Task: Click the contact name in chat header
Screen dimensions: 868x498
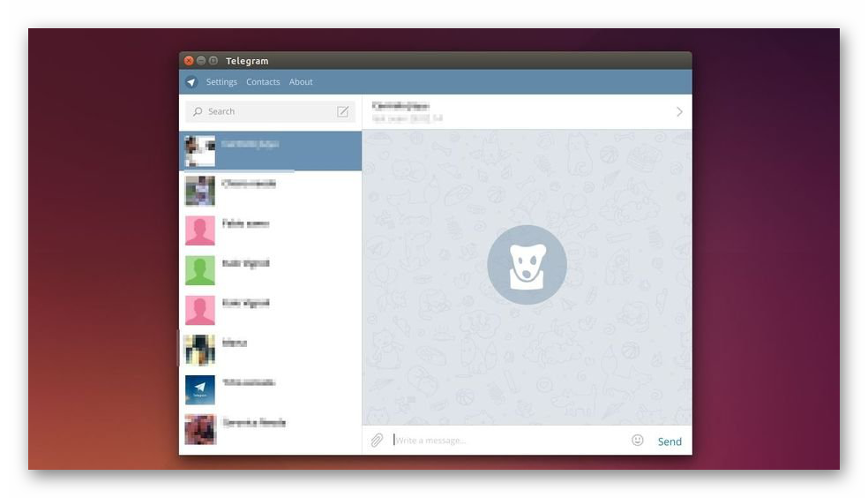Action: [400, 106]
